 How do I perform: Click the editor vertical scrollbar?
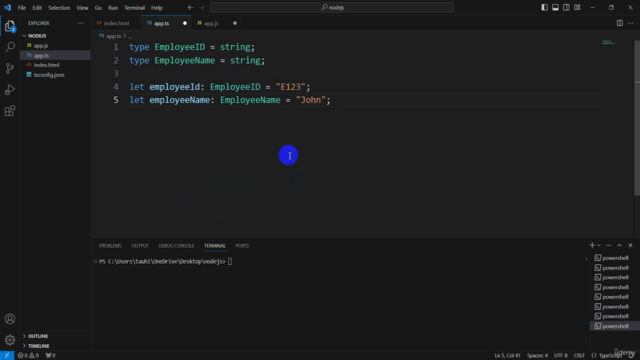[637, 118]
